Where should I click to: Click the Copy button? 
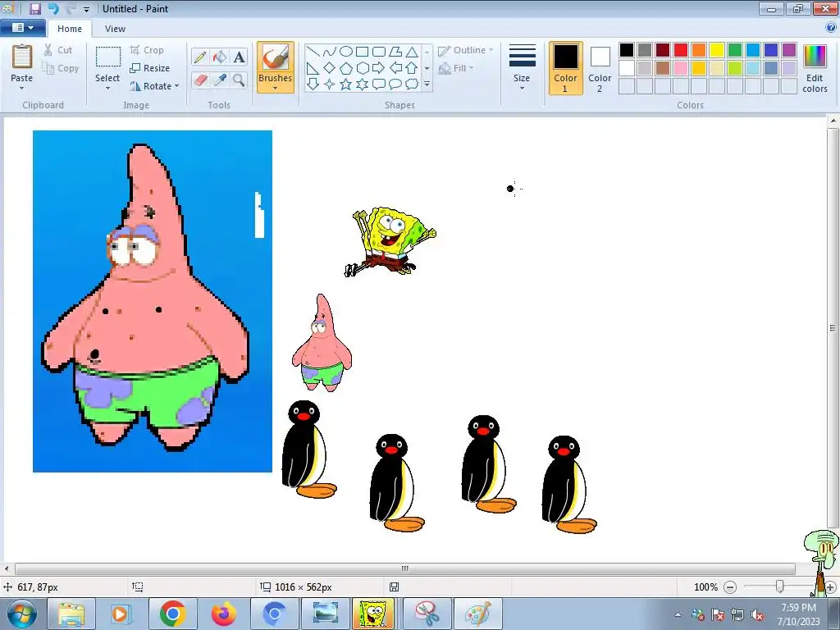pos(60,68)
